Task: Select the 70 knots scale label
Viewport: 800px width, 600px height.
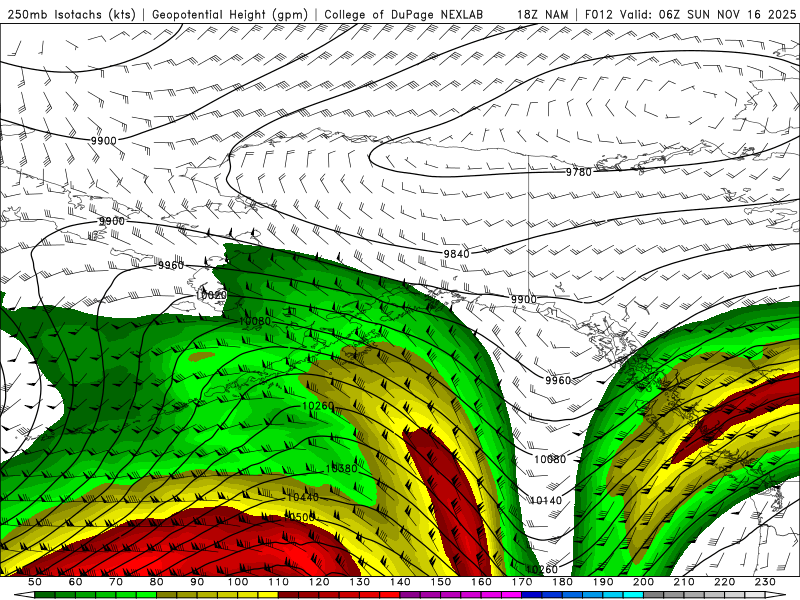Action: [x=116, y=582]
